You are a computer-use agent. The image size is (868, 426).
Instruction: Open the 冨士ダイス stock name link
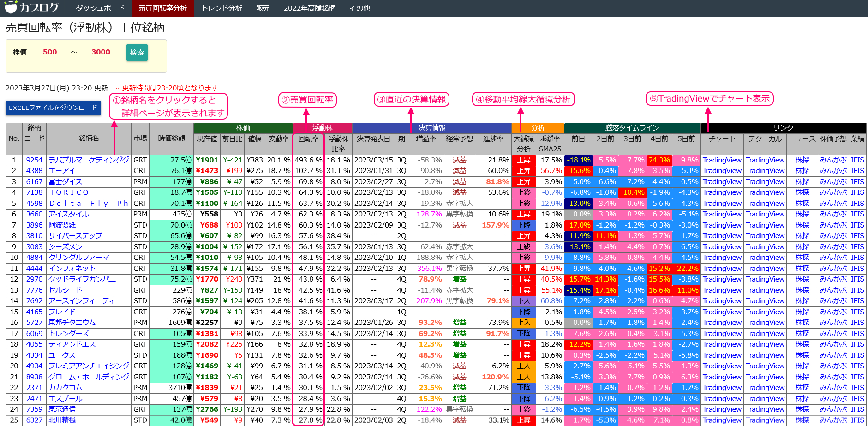(66, 182)
